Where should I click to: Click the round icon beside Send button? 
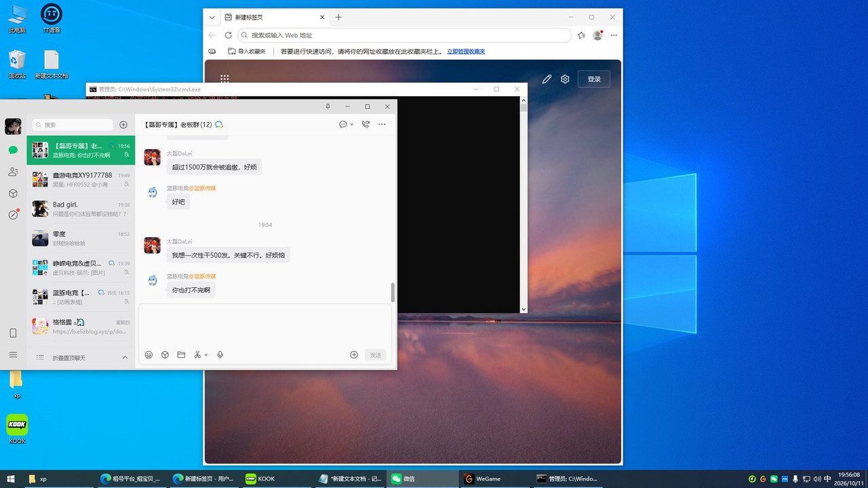coord(353,354)
